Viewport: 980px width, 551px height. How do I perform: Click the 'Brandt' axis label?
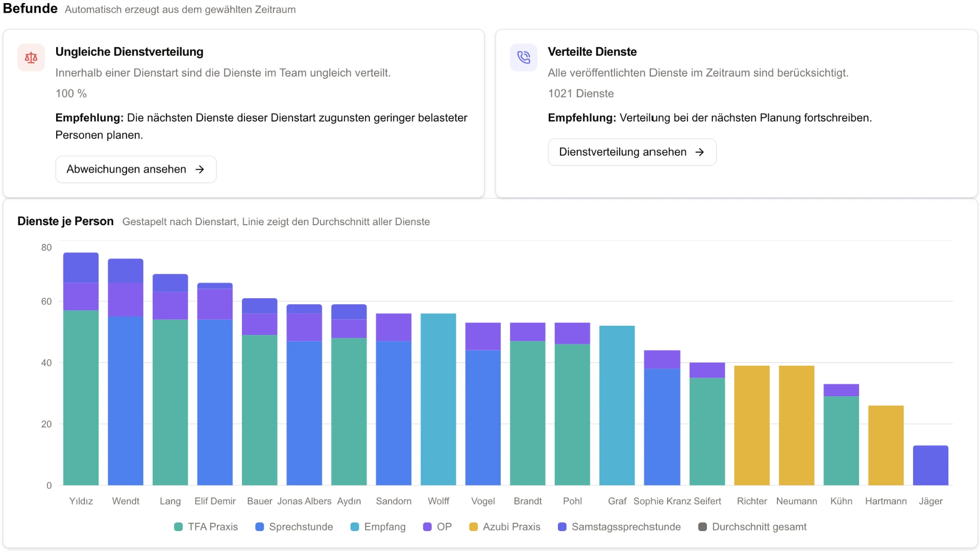coord(528,501)
